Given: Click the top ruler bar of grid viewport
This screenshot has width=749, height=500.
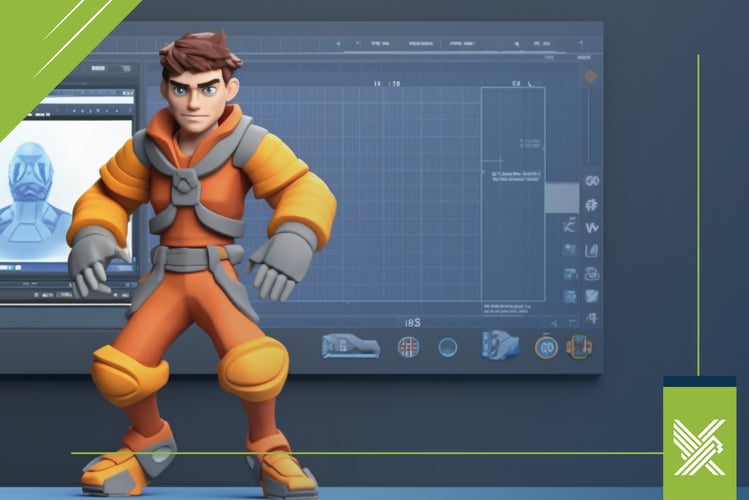Looking at the screenshot, I should point(350,45).
